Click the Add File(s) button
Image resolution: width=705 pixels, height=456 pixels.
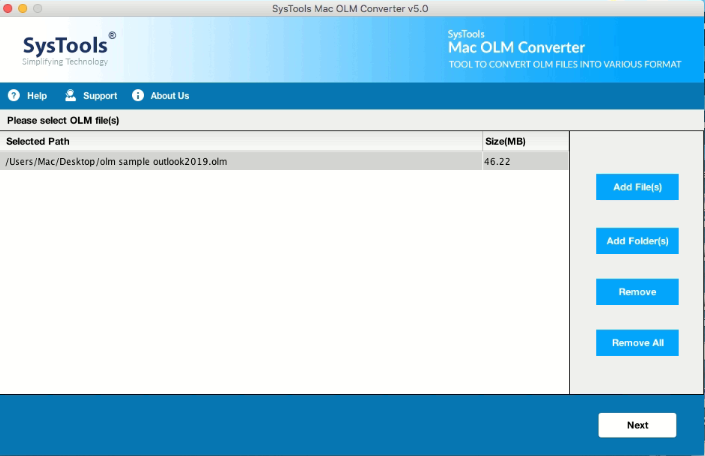637,187
